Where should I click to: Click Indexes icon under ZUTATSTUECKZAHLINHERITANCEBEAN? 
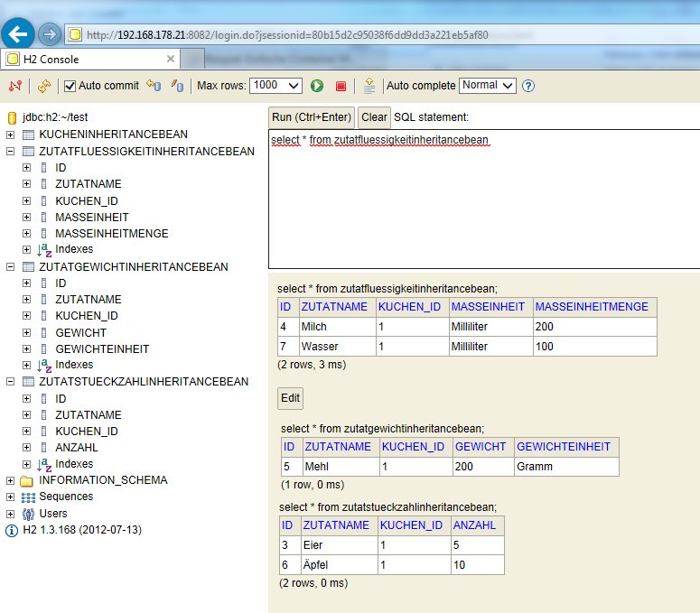tap(44, 464)
